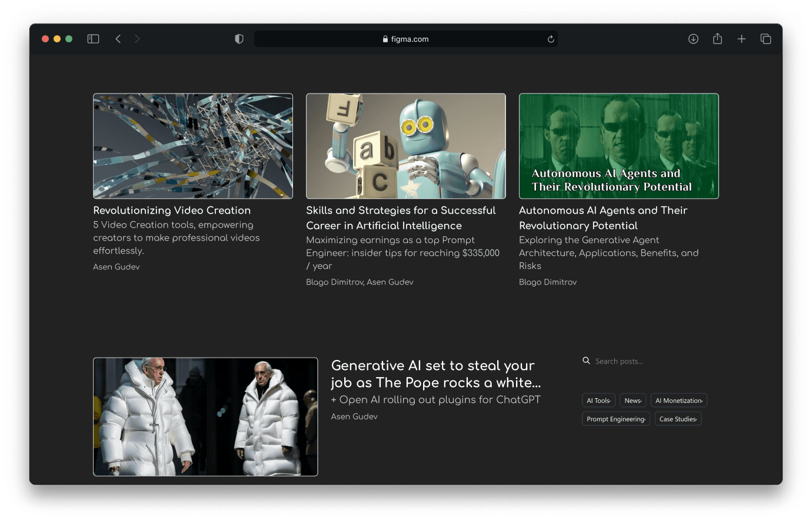Click authors Blago Dimitrov, Asen Gudev
This screenshot has width=812, height=520.
(360, 282)
